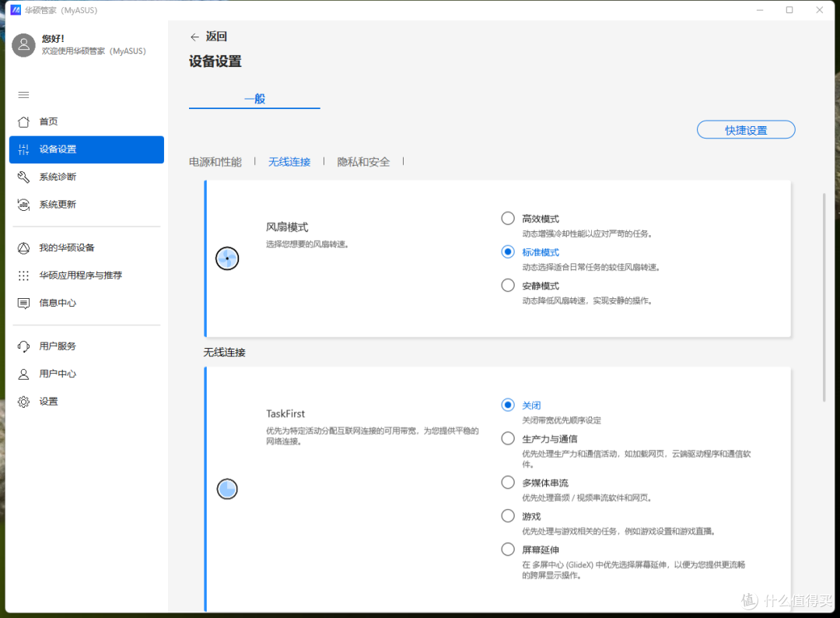Click the grid icon for 华硕应用程序与推荐
Image resolution: width=840 pixels, height=618 pixels.
point(23,276)
